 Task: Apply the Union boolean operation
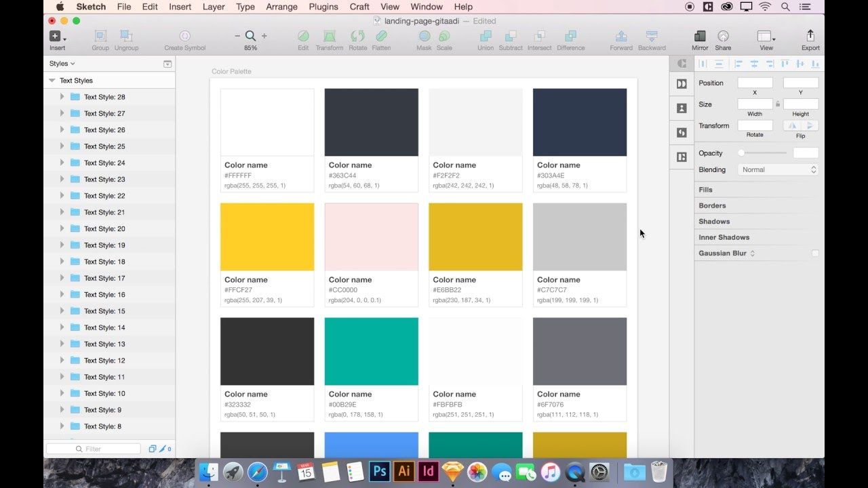coord(485,37)
